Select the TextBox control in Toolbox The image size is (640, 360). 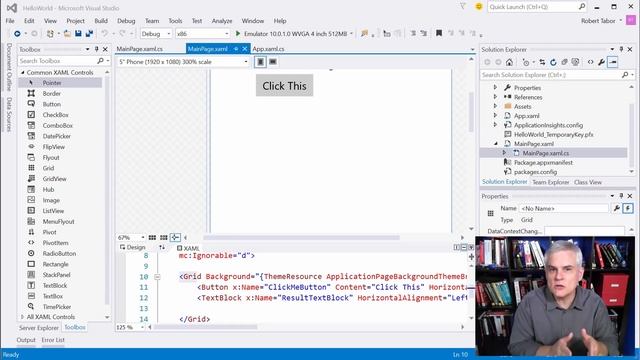point(60,296)
